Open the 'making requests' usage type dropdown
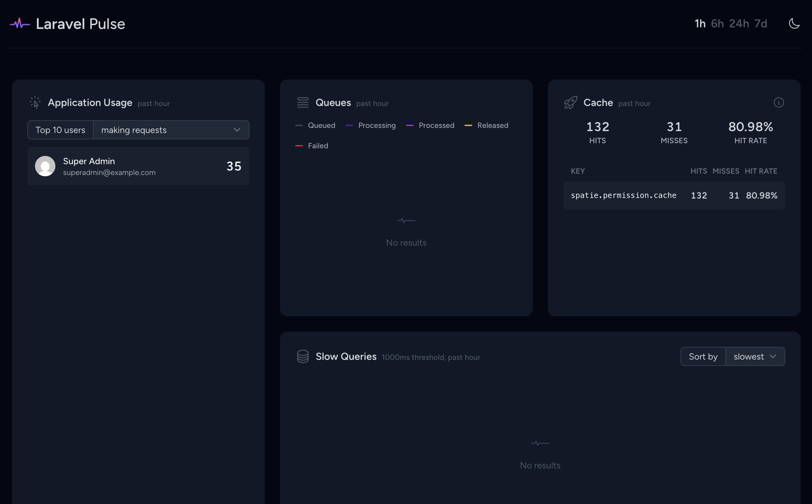812x504 pixels. click(171, 130)
